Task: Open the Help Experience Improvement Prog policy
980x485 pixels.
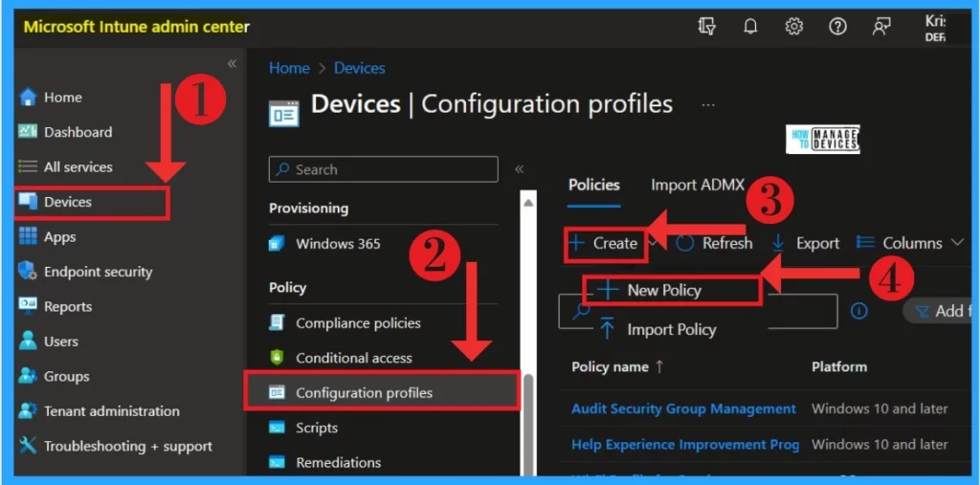Action: (685, 445)
